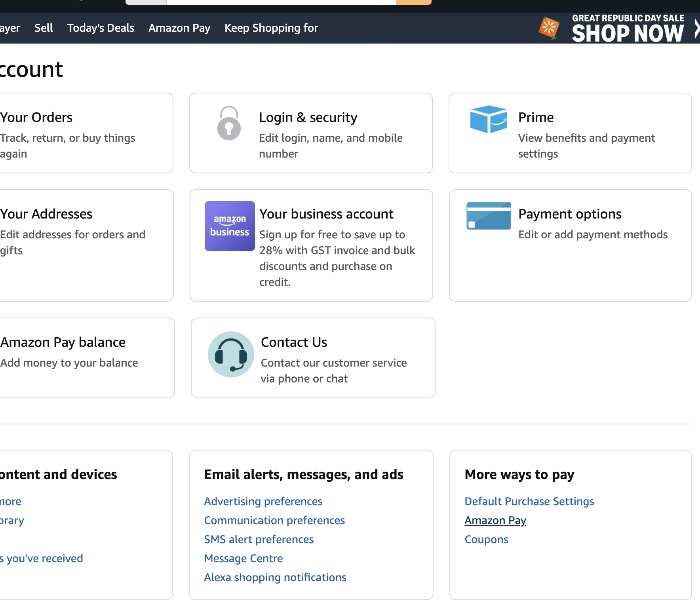This screenshot has height=616, width=700.
Task: Open SMS alert preferences link
Action: (x=259, y=539)
